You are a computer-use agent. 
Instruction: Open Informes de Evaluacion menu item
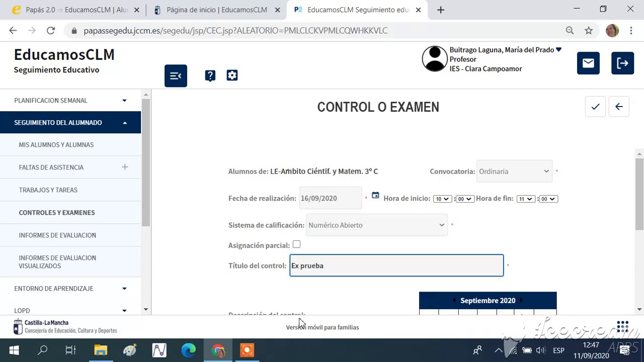(x=57, y=235)
